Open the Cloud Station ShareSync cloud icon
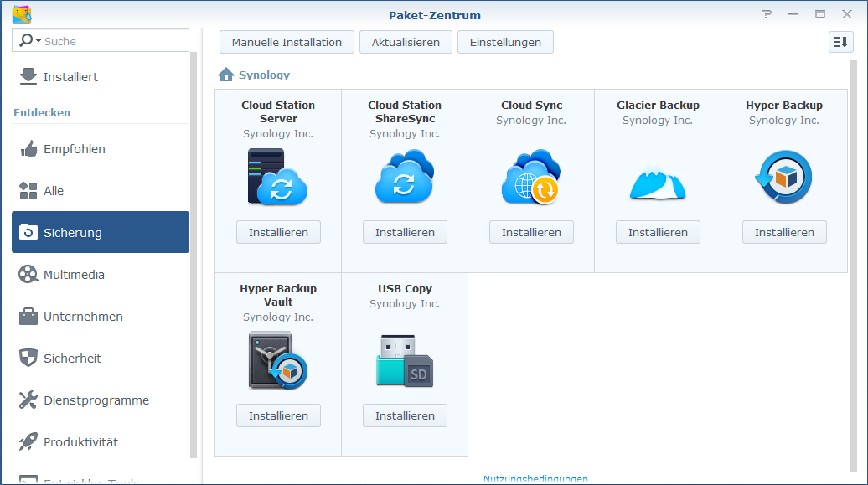Screen dimensions: 868x485 tap(405, 177)
